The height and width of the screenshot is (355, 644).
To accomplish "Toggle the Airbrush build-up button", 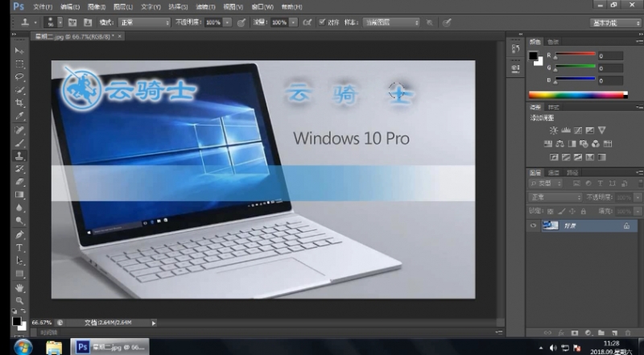I will [x=308, y=23].
